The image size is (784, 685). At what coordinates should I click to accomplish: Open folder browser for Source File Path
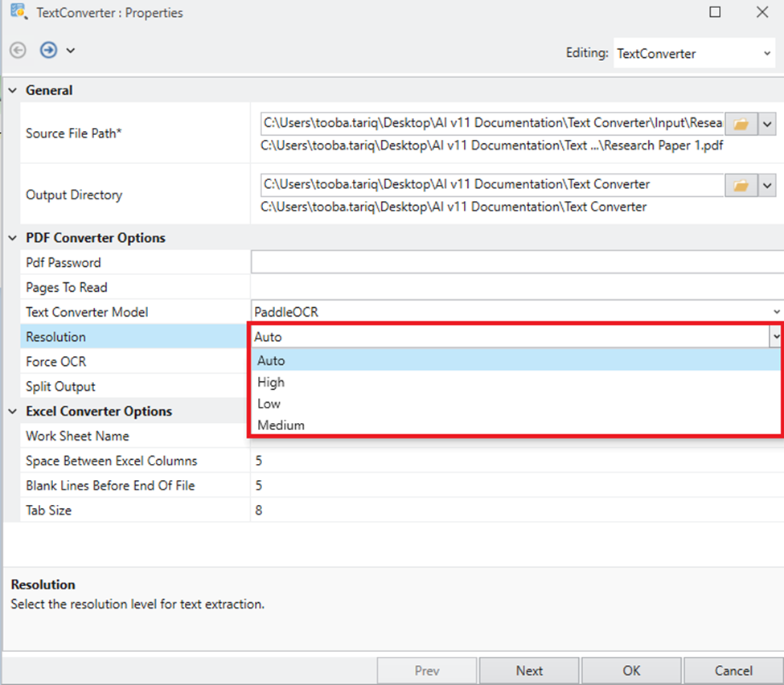pos(741,124)
